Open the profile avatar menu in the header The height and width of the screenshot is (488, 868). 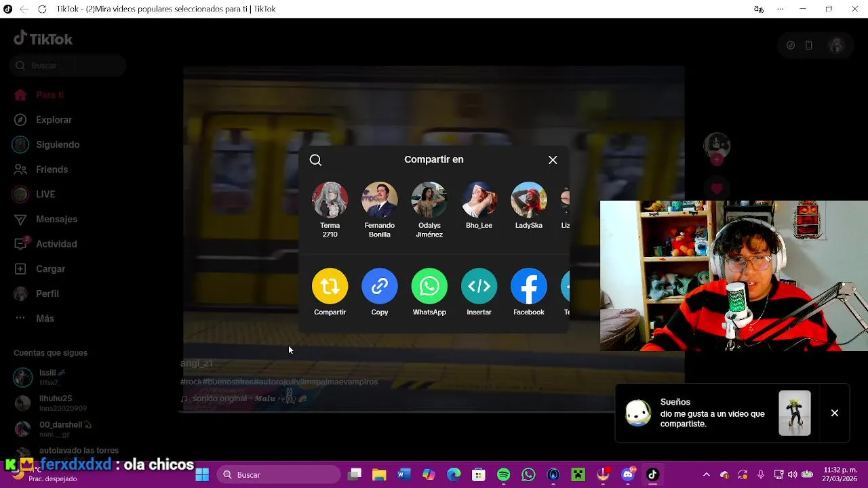click(x=836, y=45)
